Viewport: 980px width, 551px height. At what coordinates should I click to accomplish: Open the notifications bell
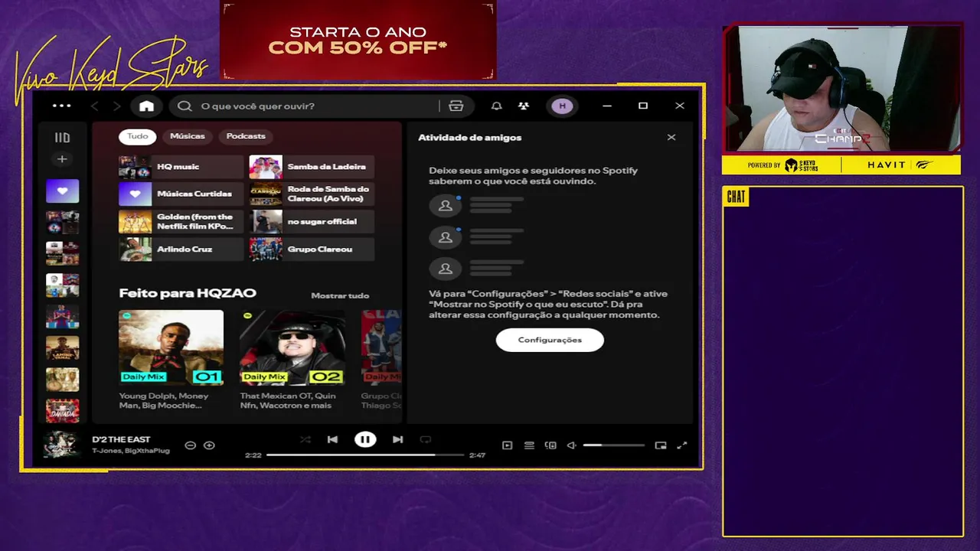click(497, 106)
